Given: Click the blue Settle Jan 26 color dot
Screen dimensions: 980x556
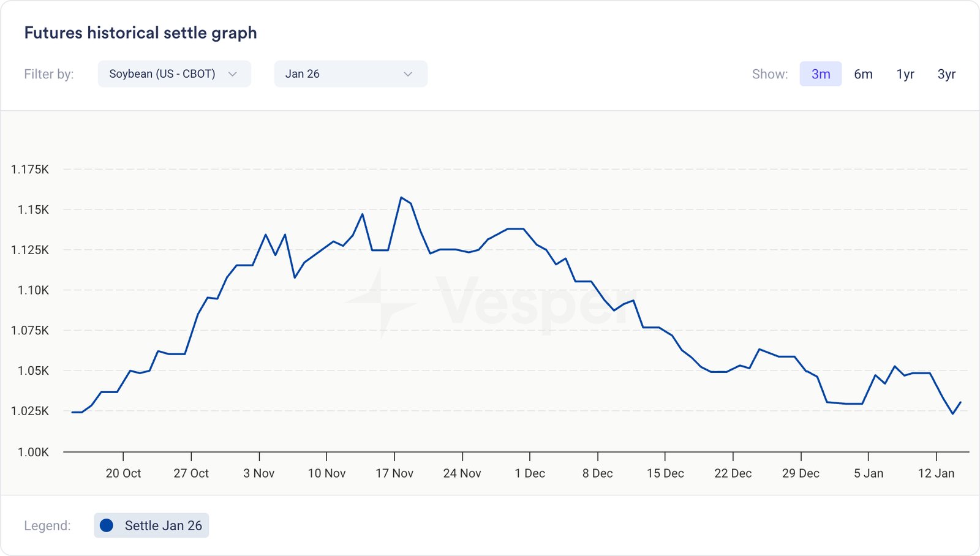Looking at the screenshot, I should tap(107, 525).
